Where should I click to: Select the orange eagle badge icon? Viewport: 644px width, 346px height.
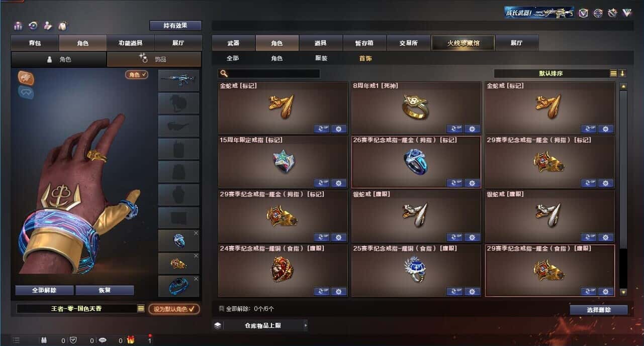(26, 77)
